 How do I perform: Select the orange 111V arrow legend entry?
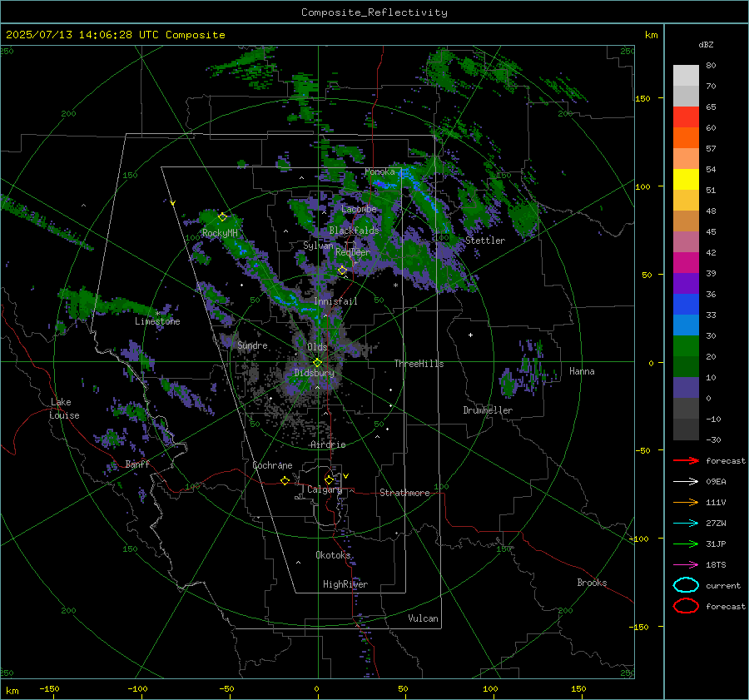(686, 502)
